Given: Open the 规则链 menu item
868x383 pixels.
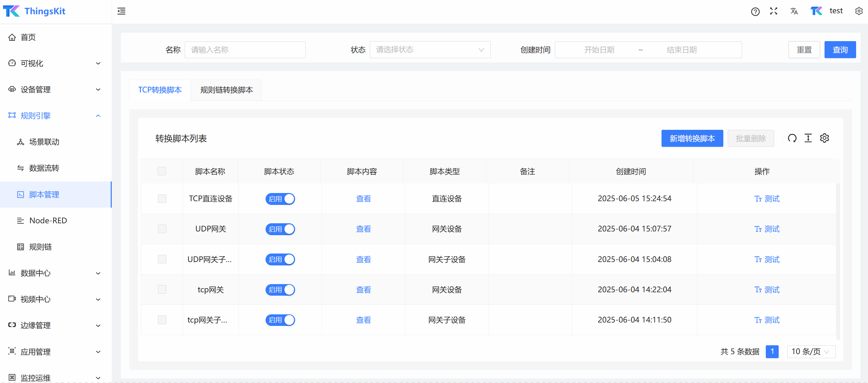Looking at the screenshot, I should (56, 247).
